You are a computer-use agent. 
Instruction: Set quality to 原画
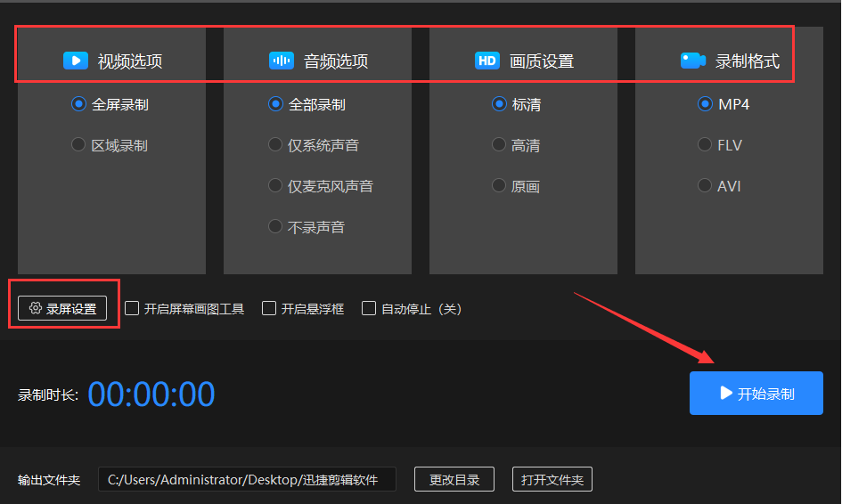(499, 186)
